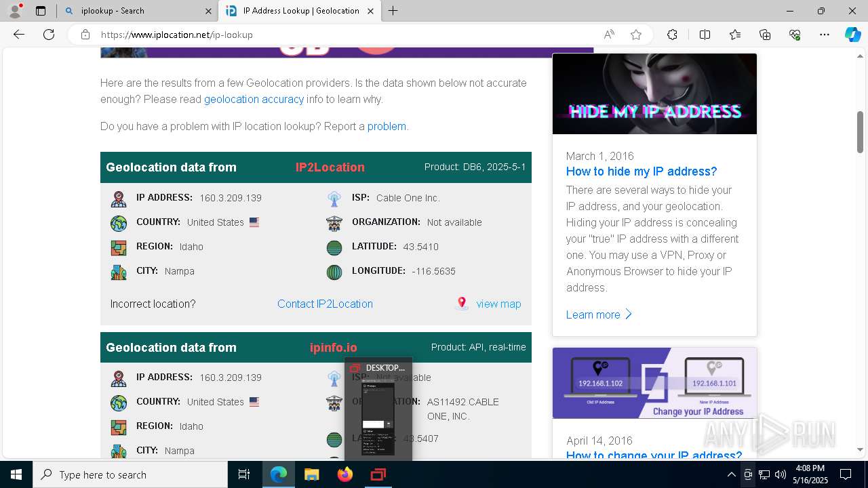Open How to hide my IP address article
This screenshot has height=488, width=868.
coord(642,171)
